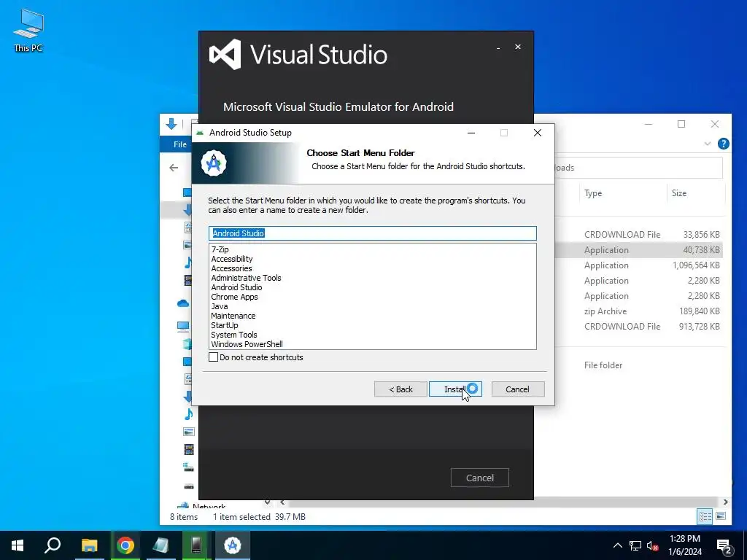
Task: Select Accessibility in the folder list
Action: point(232,259)
